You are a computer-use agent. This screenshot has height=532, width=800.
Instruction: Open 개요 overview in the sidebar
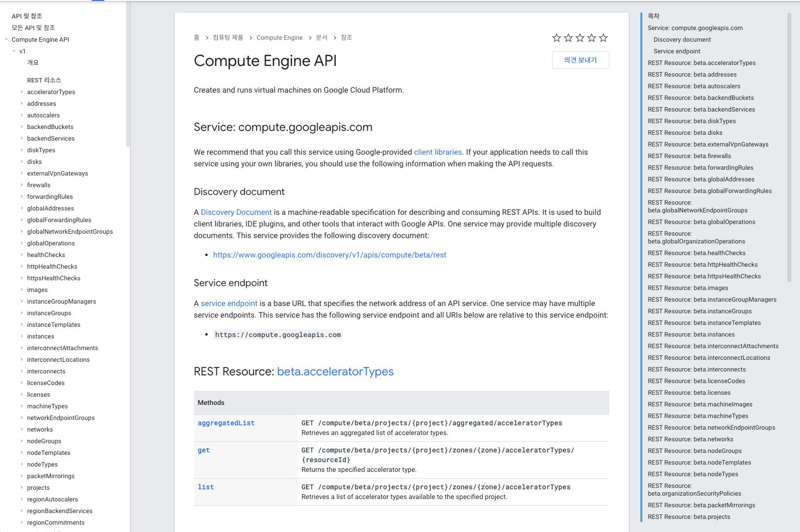(33, 63)
